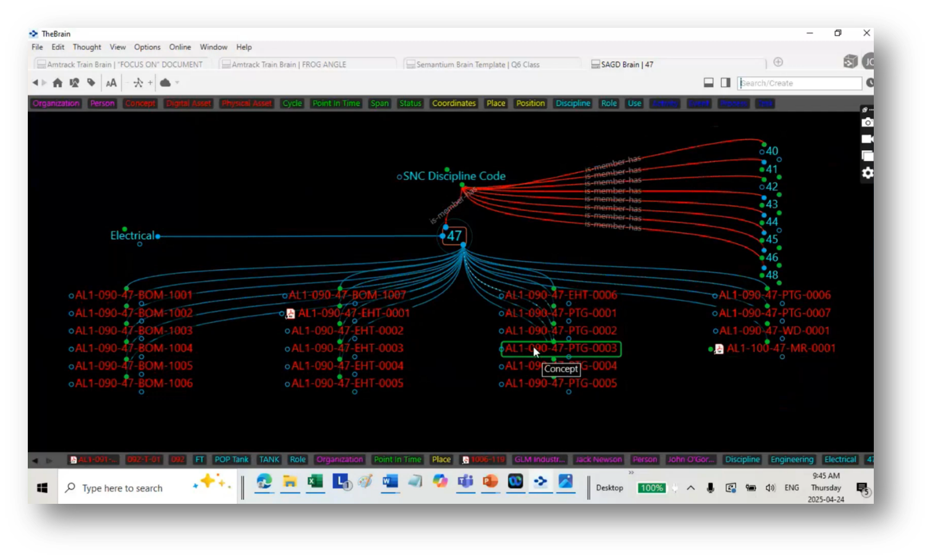
Task: Open the SNC Discipline Code thought
Action: point(454,176)
